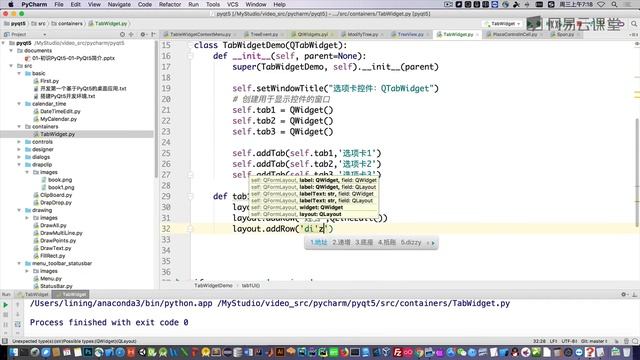This screenshot has width=640, height=360.
Task: Click the Spotlight search icon in menu bar
Action: [x=614, y=4]
